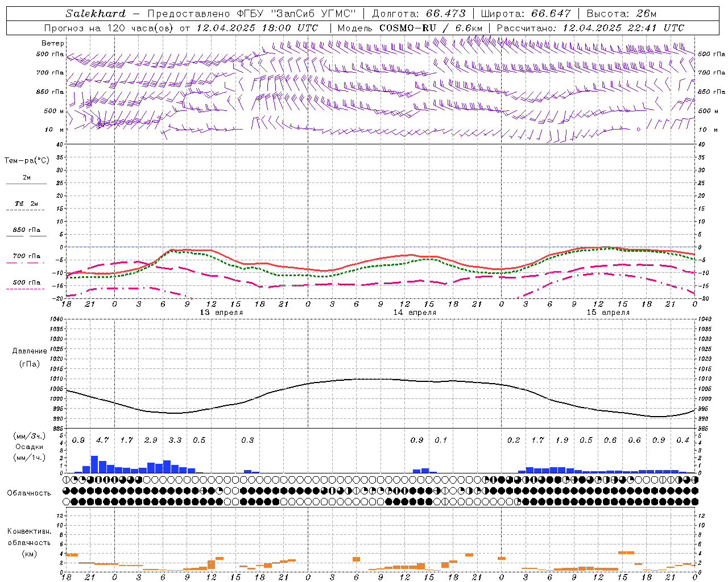This screenshot has width=728, height=582.
Task: Click the 13 апреля date label
Action: tap(221, 313)
